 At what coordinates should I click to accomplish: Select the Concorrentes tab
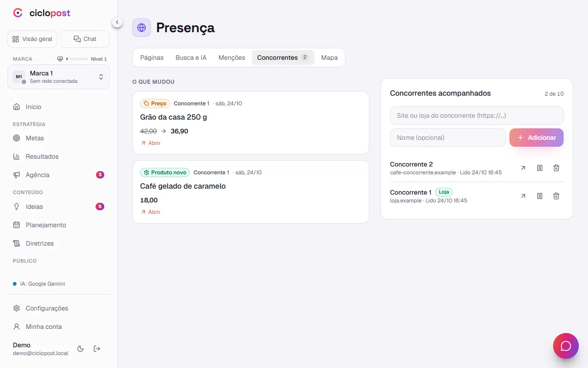[x=283, y=57]
